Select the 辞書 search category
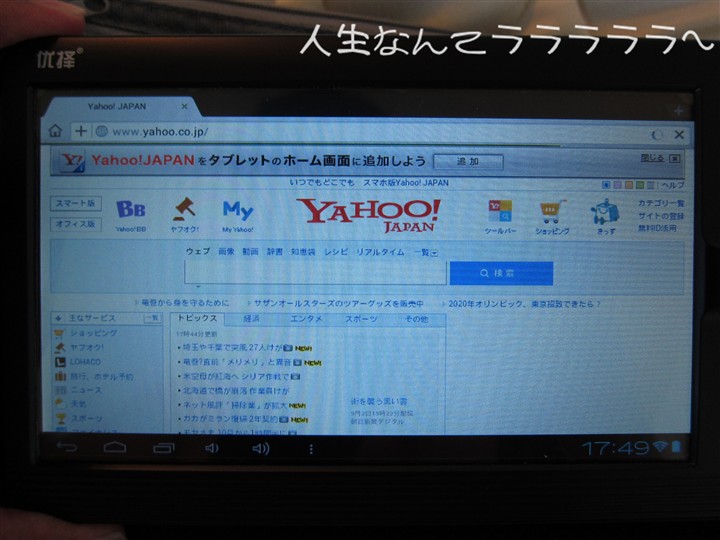 [275, 252]
